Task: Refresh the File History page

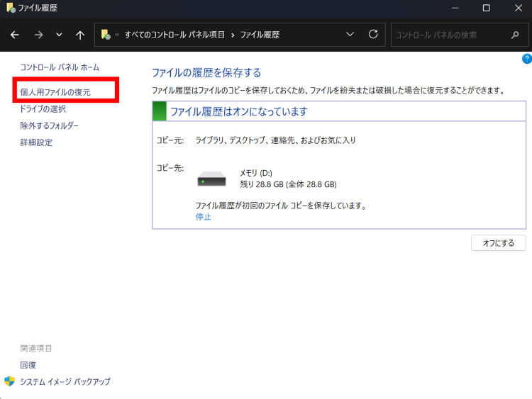Action: pos(373,34)
